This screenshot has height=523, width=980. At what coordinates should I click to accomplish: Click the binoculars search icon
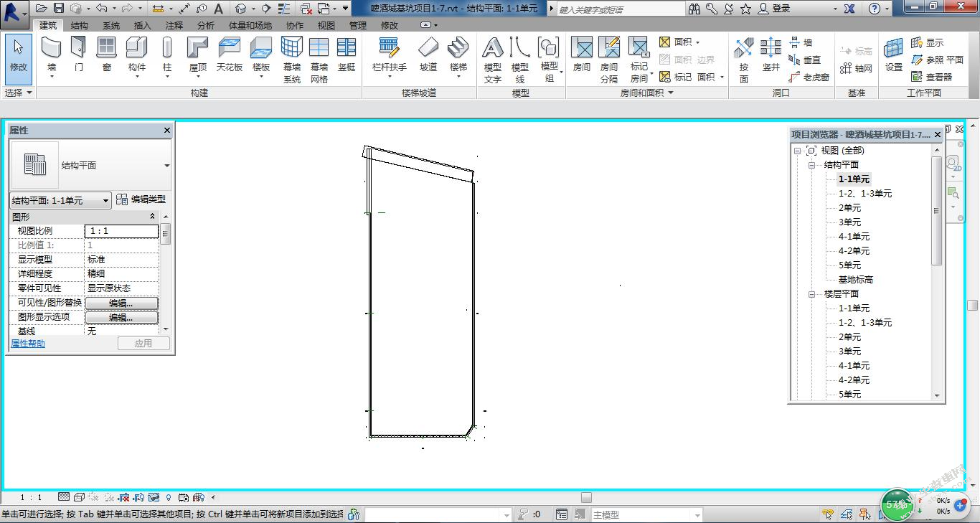[694, 8]
